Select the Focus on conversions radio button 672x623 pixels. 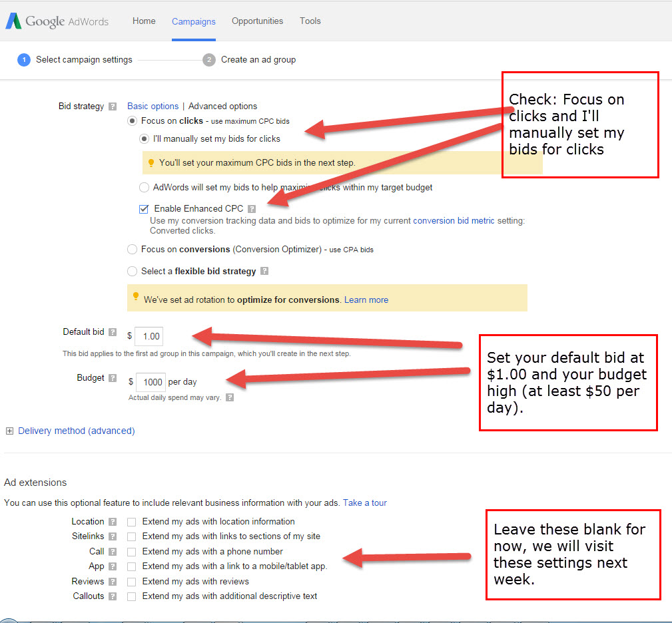point(132,250)
